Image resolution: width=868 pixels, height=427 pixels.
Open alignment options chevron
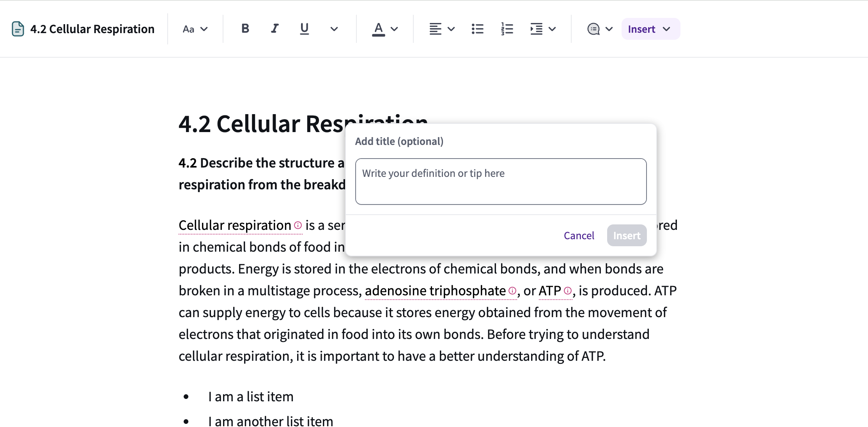pyautogui.click(x=451, y=29)
